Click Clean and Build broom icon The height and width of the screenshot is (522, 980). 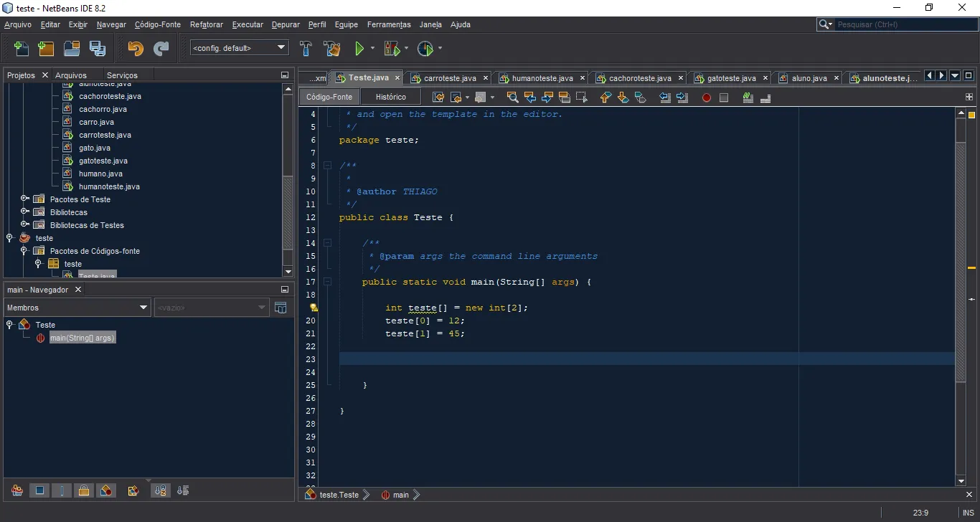pos(331,49)
